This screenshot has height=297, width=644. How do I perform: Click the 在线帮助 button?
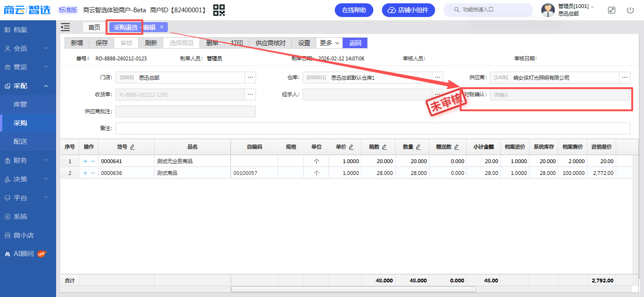point(354,10)
